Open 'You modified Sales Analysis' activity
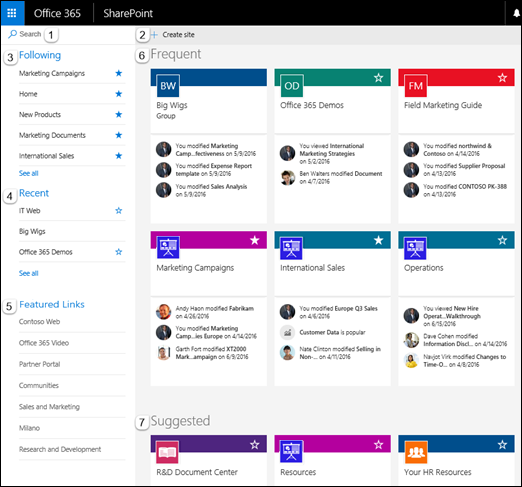Image resolution: width=522 pixels, height=487 pixels. [211, 190]
